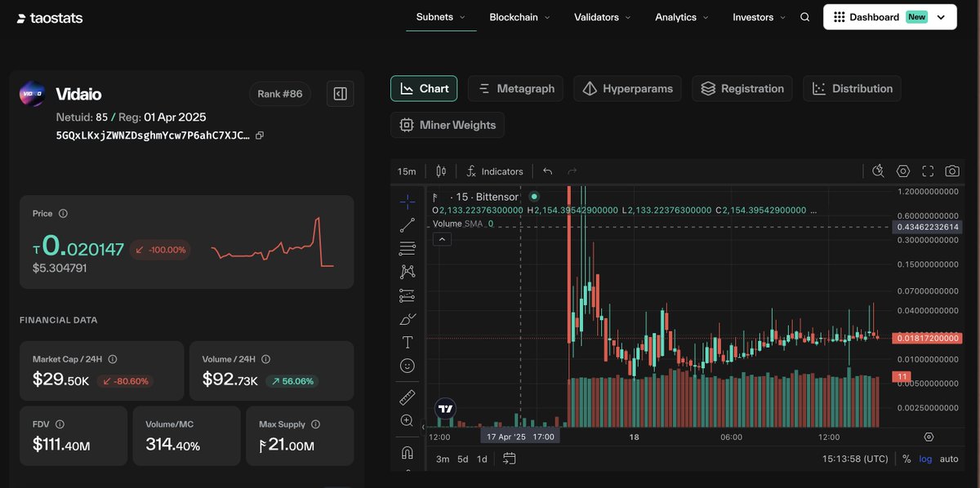Set the chart range to 5d
Image resolution: width=980 pixels, height=488 pixels.
tap(462, 459)
